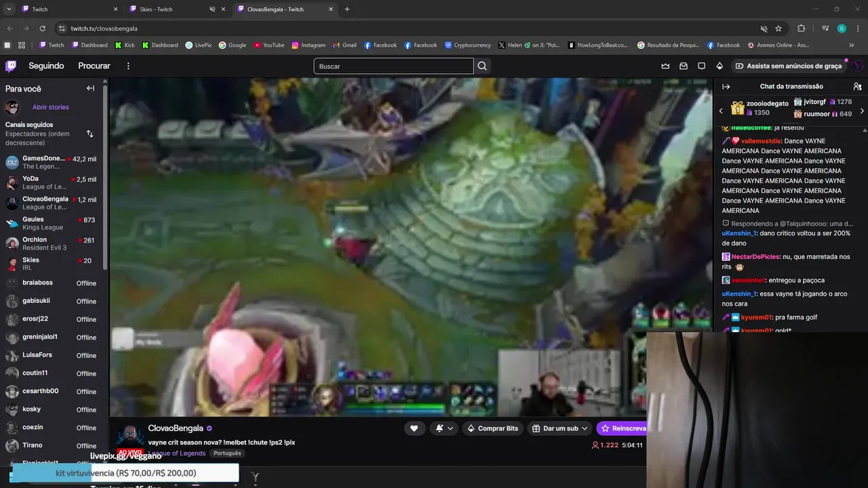Image resolution: width=868 pixels, height=488 pixels.
Task: Open the media control icon in Chrome toolbar
Action: point(825,28)
